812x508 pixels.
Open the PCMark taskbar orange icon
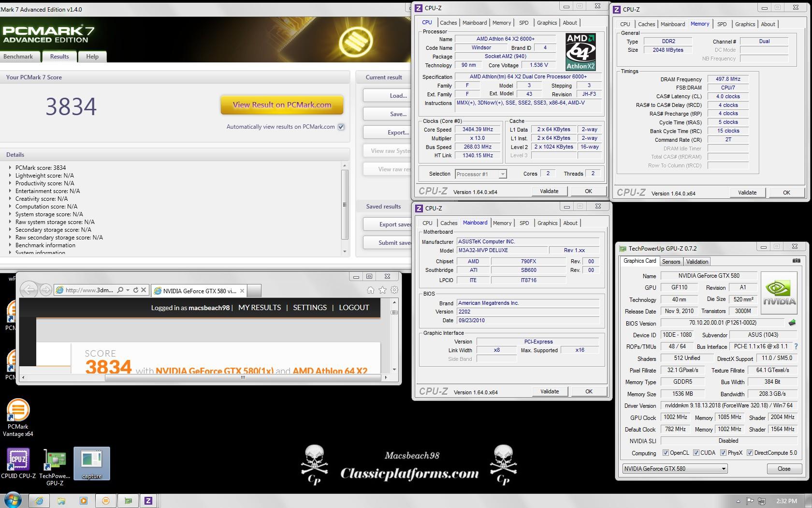pos(106,501)
